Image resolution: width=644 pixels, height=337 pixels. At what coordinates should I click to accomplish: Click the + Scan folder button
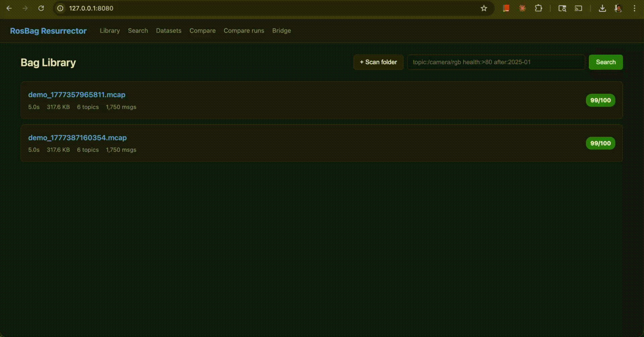pyautogui.click(x=378, y=62)
